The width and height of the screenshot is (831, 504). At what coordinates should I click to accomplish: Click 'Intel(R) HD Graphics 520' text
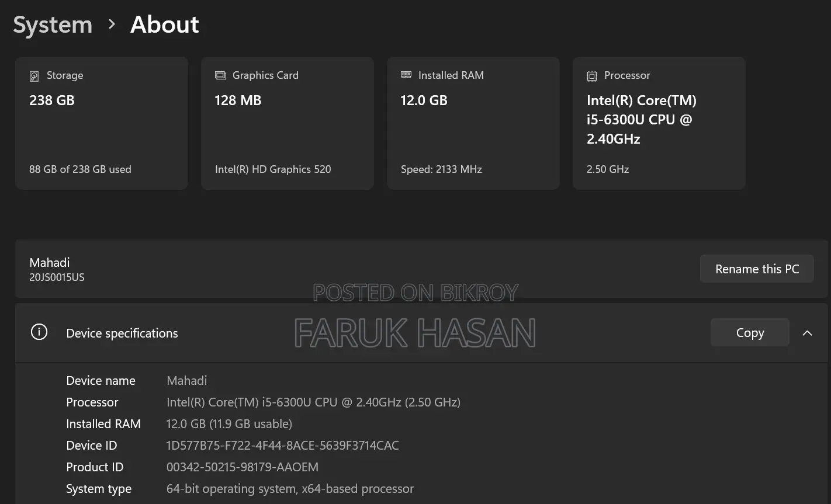[x=273, y=169]
